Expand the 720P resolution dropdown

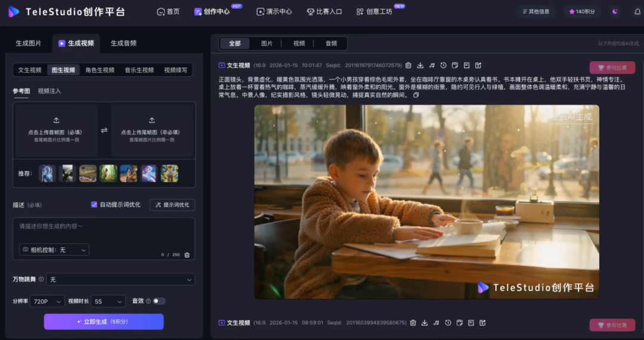point(47,302)
